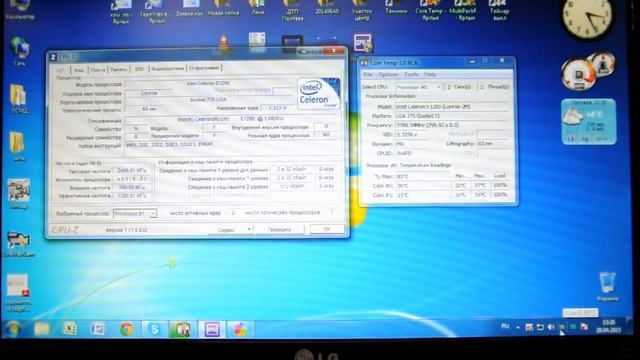Open the Computer desktop icon

20,9
